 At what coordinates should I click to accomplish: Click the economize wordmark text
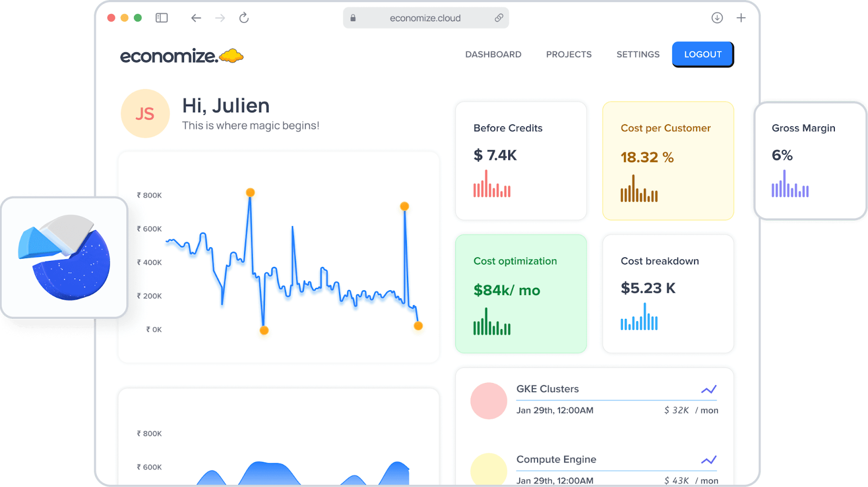tap(169, 56)
